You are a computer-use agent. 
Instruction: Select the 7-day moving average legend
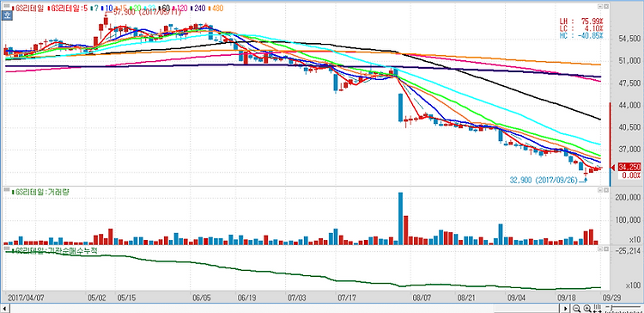point(94,9)
